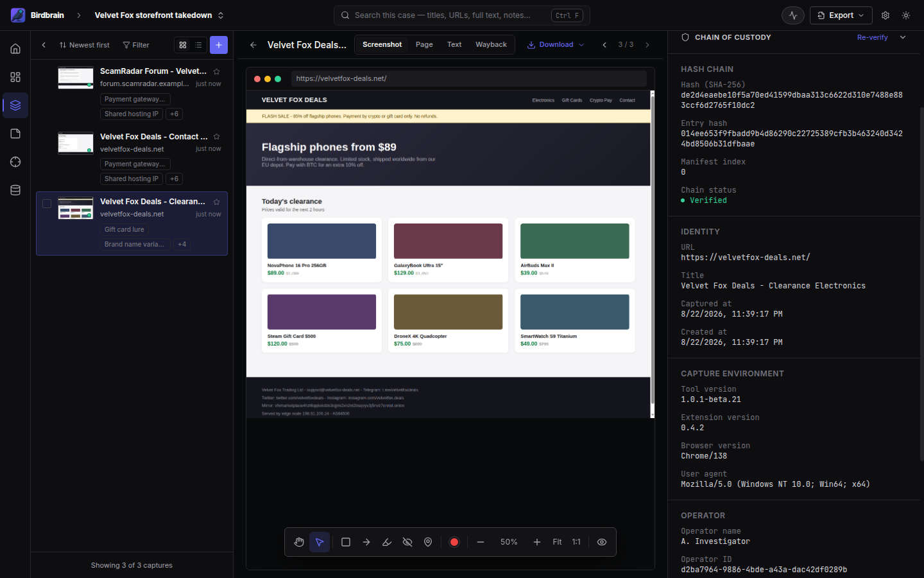
Task: Select the hand pan tool
Action: click(x=299, y=542)
